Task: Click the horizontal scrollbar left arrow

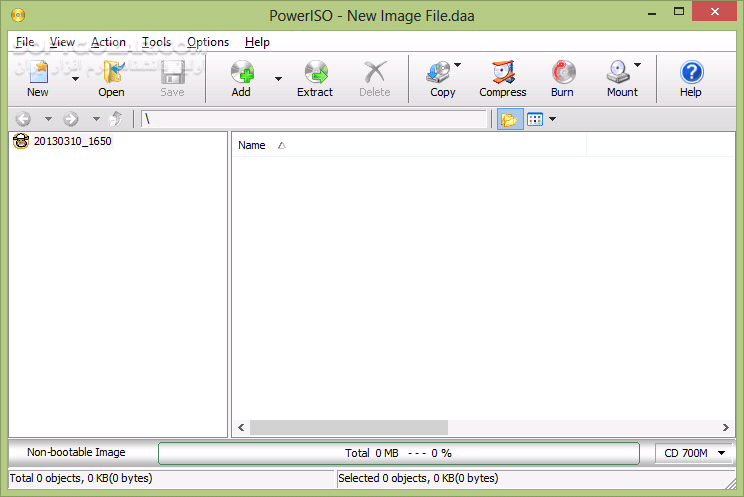Action: [241, 427]
